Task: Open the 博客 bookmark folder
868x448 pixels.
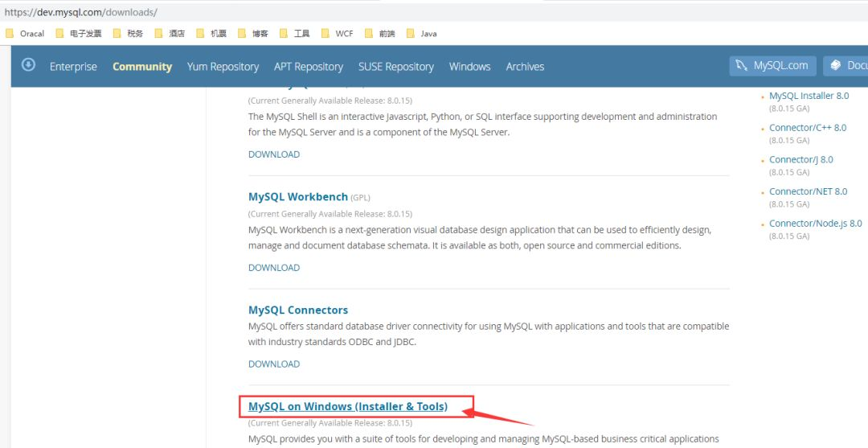Action: (253, 33)
